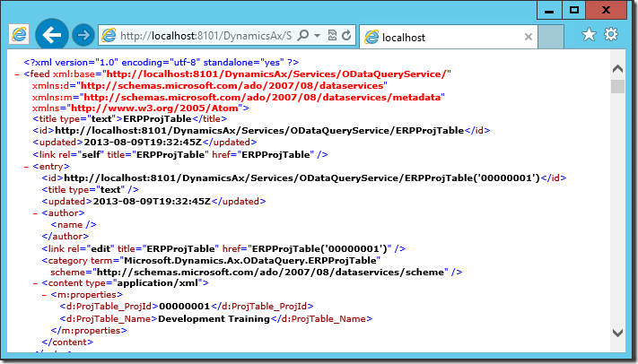Click the search magnifier in the address bar
The image size is (638, 364).
click(x=303, y=35)
